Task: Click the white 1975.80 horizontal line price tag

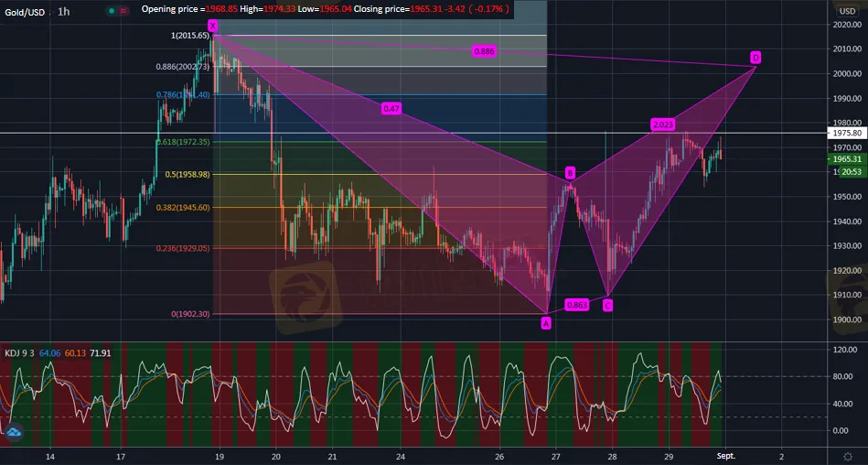Action: coord(846,133)
